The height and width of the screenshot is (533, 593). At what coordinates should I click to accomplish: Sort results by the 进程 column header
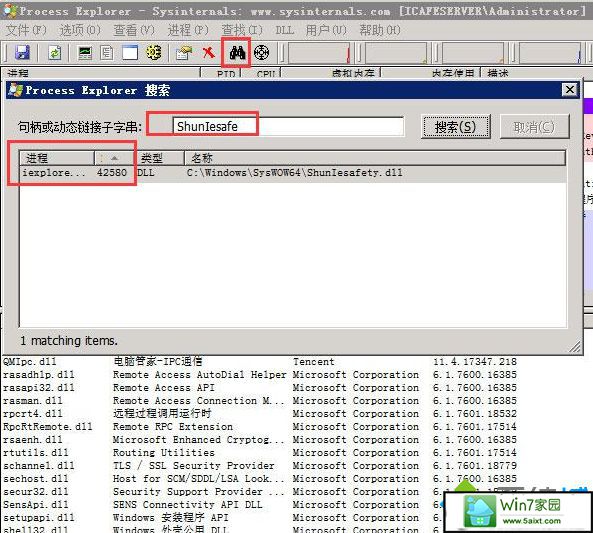tap(57, 158)
